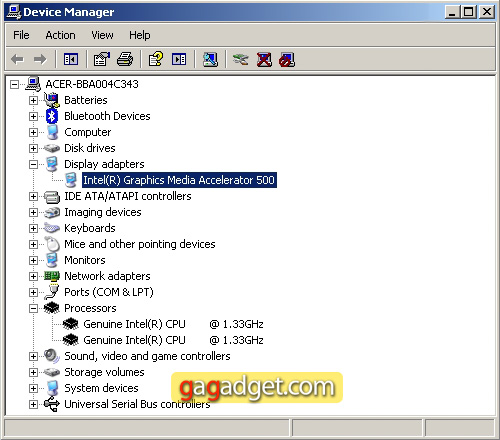500x440 pixels.
Task: Toggle the console tree pane icon
Action: tap(71, 60)
